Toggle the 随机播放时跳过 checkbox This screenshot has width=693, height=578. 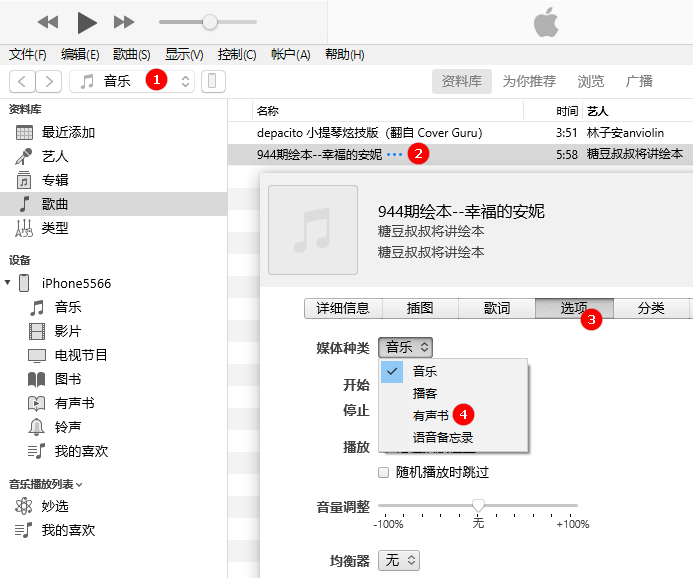point(384,472)
